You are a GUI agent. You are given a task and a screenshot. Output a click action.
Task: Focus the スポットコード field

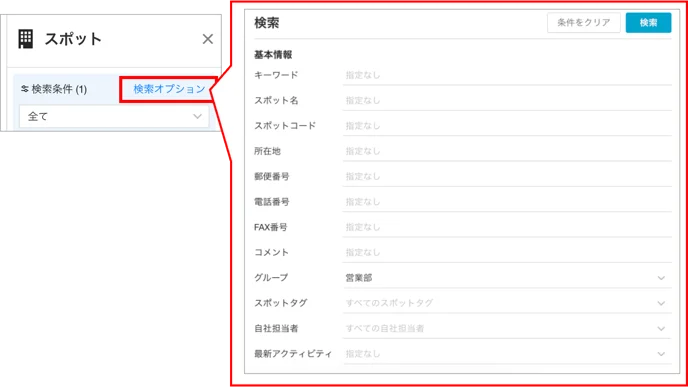pos(507,126)
